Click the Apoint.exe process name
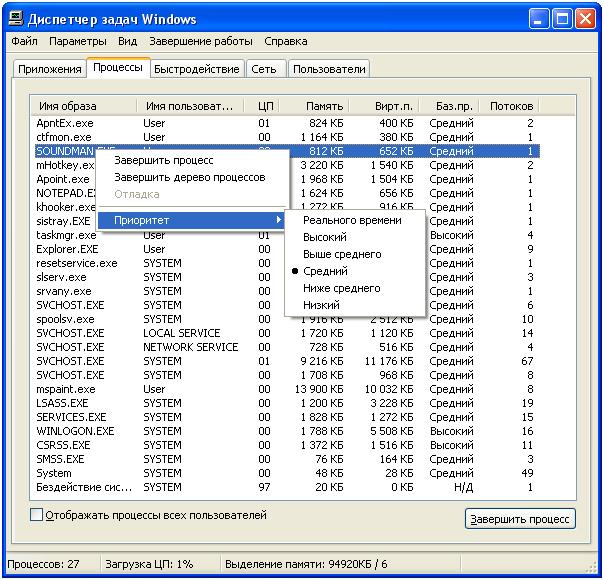 pyautogui.click(x=63, y=179)
